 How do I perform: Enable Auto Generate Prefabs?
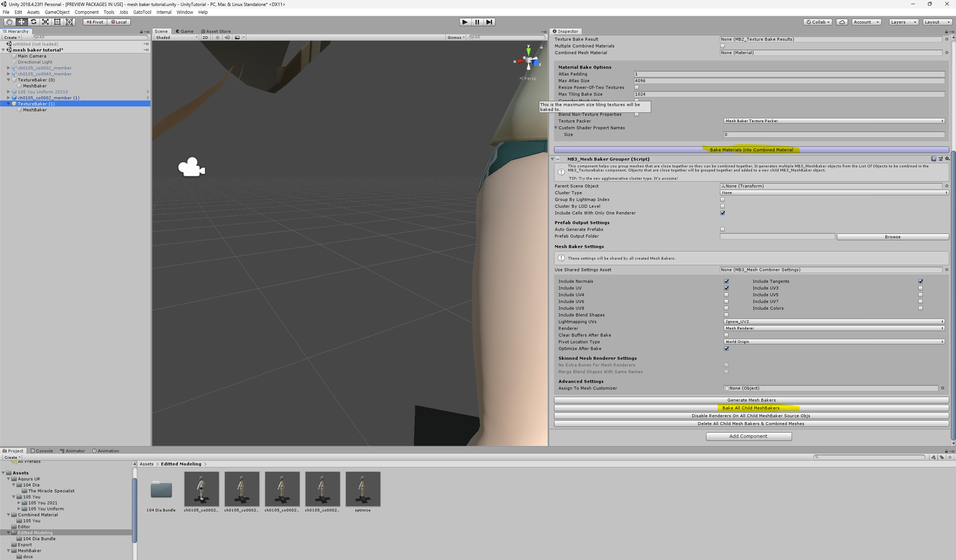(x=723, y=229)
